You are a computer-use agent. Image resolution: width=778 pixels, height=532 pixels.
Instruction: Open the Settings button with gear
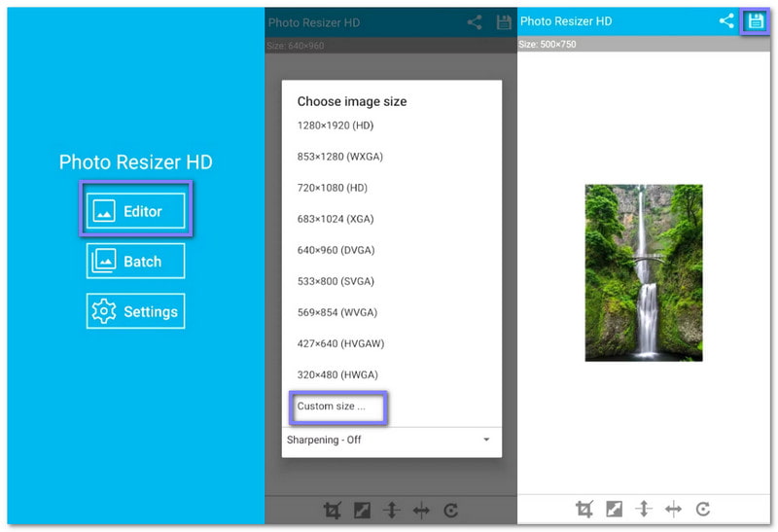135,311
